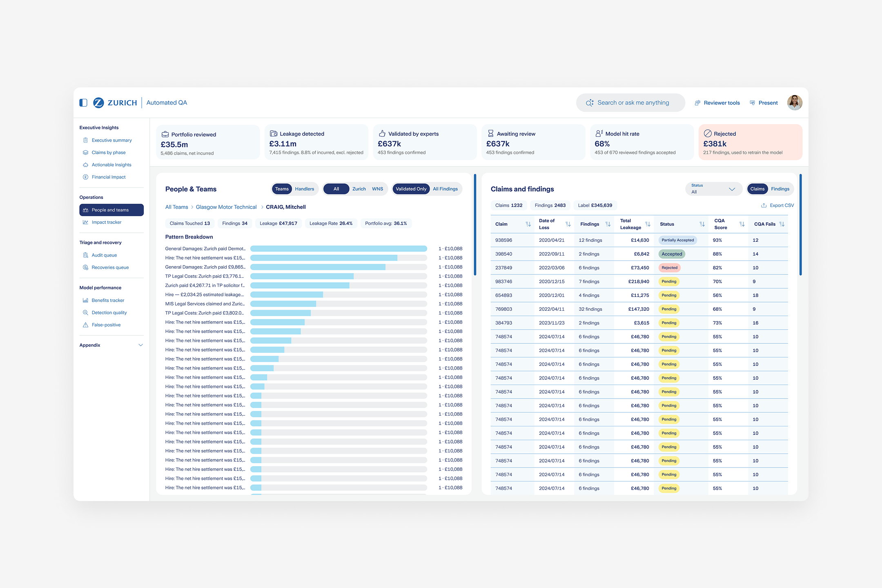The height and width of the screenshot is (588, 882).
Task: Expand the Appendix section chevron
Action: [x=141, y=345]
